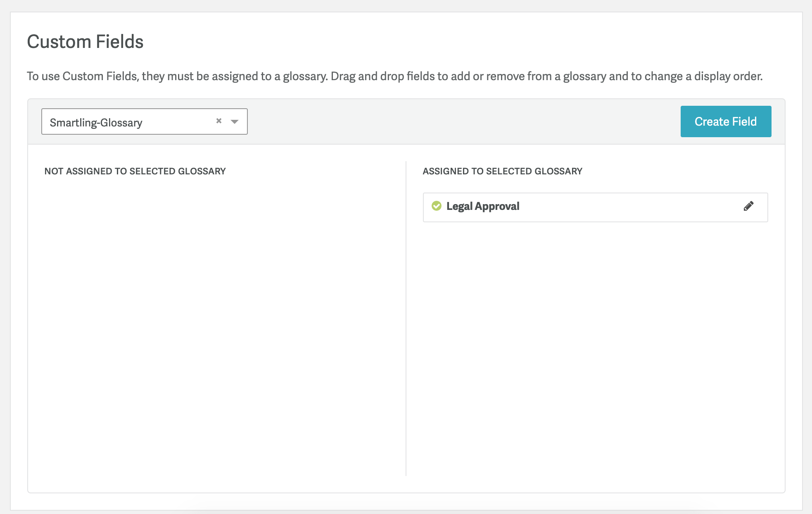Click the NOT ASSIGNED TO SELECTED GLOSSARY heading

pos(135,171)
